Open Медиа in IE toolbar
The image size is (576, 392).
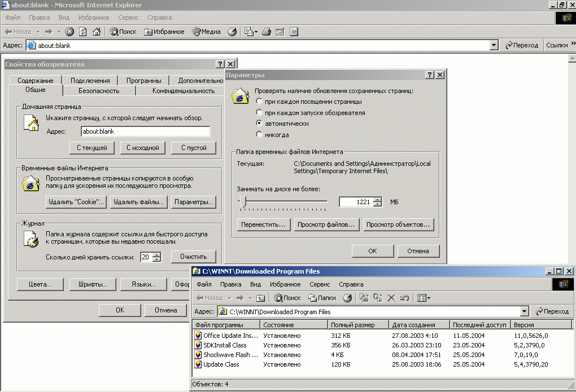point(207,32)
